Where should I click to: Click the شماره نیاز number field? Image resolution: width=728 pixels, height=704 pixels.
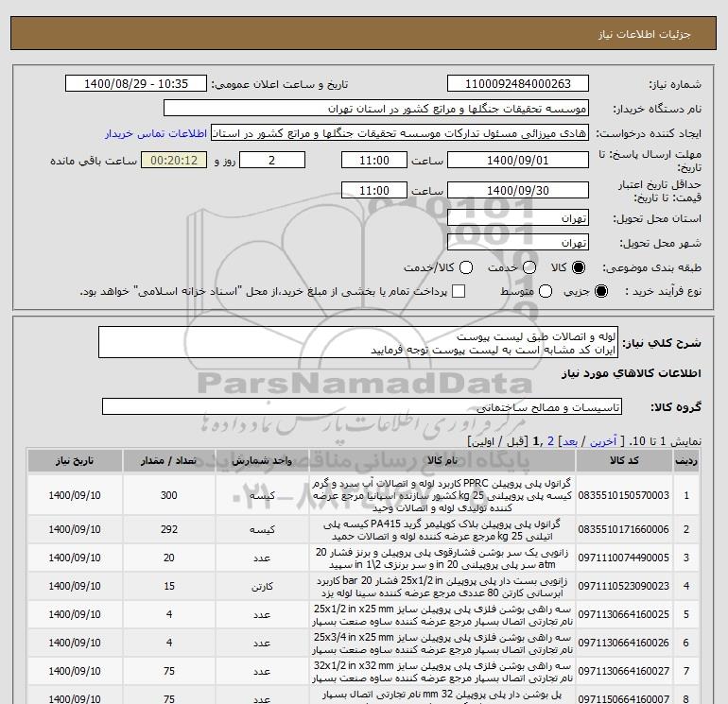click(518, 83)
